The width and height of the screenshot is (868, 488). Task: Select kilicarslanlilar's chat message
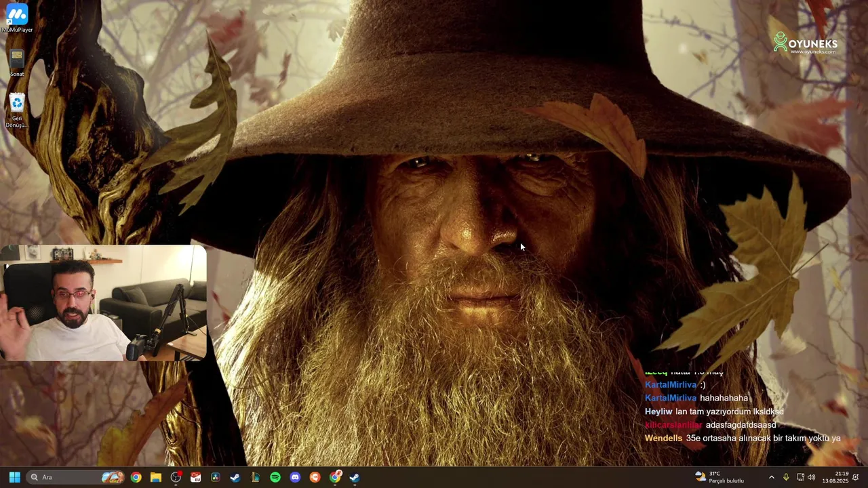point(710,425)
